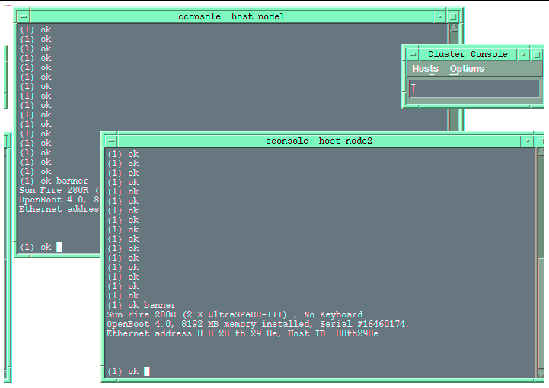Image resolution: width=549 pixels, height=388 pixels.
Task: Click the ok prompt cursor in node2 console
Action: tap(147, 372)
